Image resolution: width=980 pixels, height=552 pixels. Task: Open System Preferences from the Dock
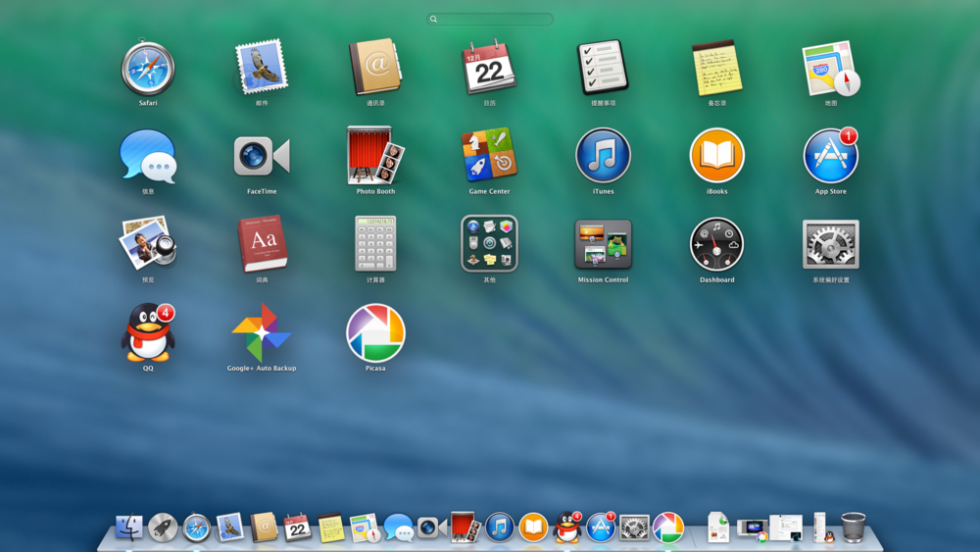634,527
